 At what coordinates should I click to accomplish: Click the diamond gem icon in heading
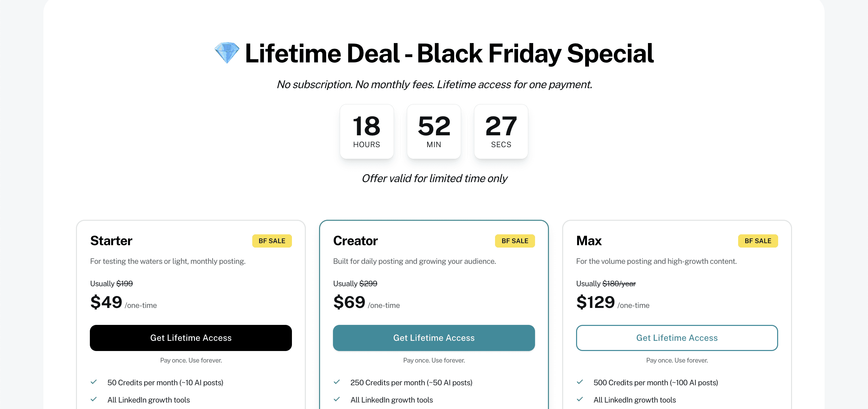coord(227,53)
